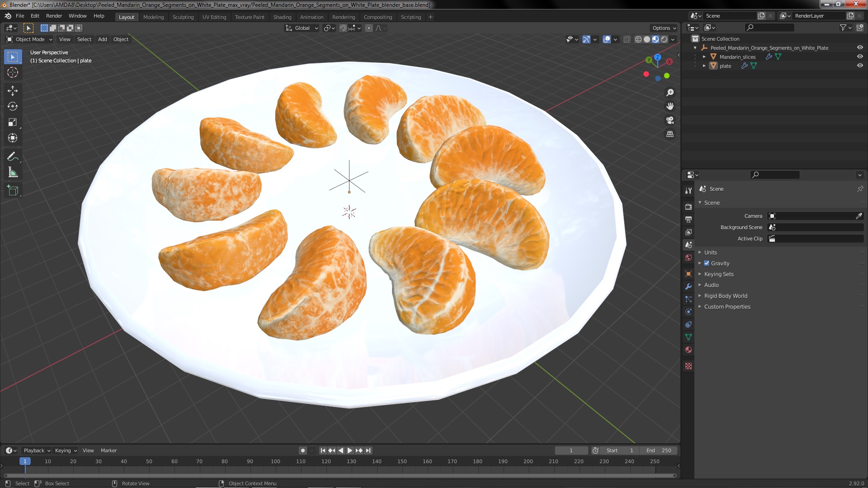Open View Layer properties tab
The width and height of the screenshot is (868, 488).
[689, 232]
